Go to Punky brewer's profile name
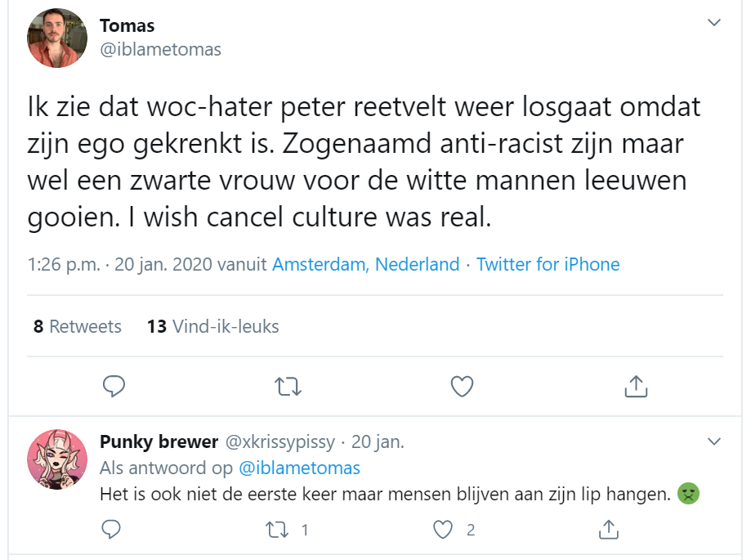The width and height of the screenshot is (751, 560). coord(159,441)
